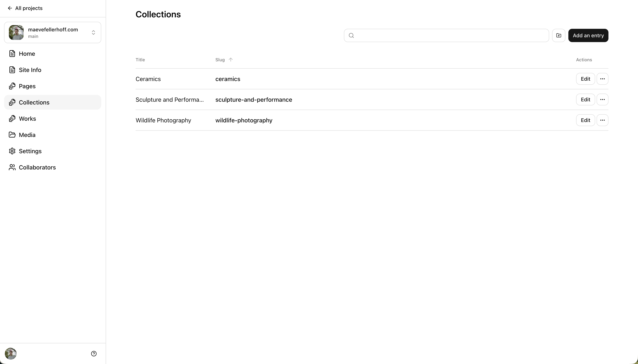Click the search magnifier icon
Viewport: 638px width, 364px height.
click(x=351, y=35)
